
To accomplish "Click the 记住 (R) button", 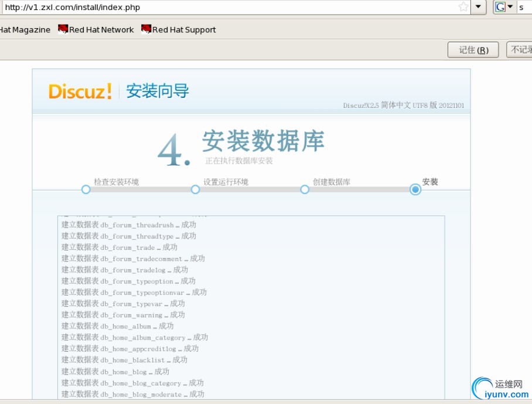I will tap(473, 50).
